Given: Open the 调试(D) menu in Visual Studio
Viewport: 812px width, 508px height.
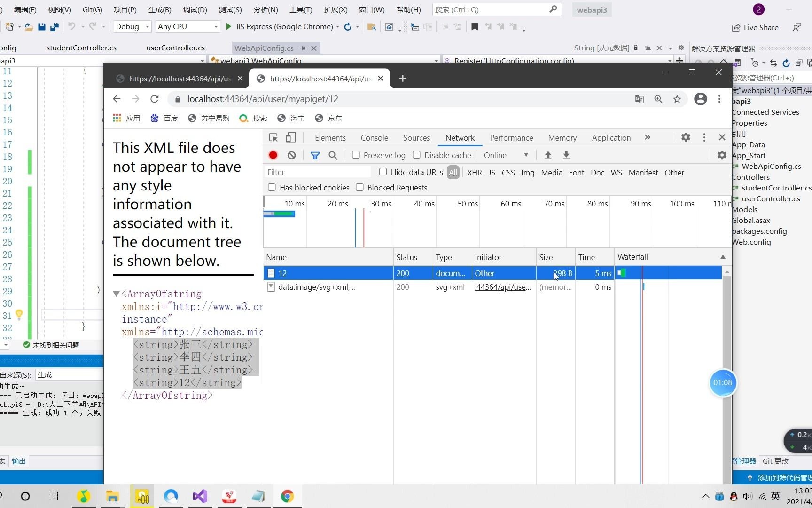Looking at the screenshot, I should click(195, 9).
